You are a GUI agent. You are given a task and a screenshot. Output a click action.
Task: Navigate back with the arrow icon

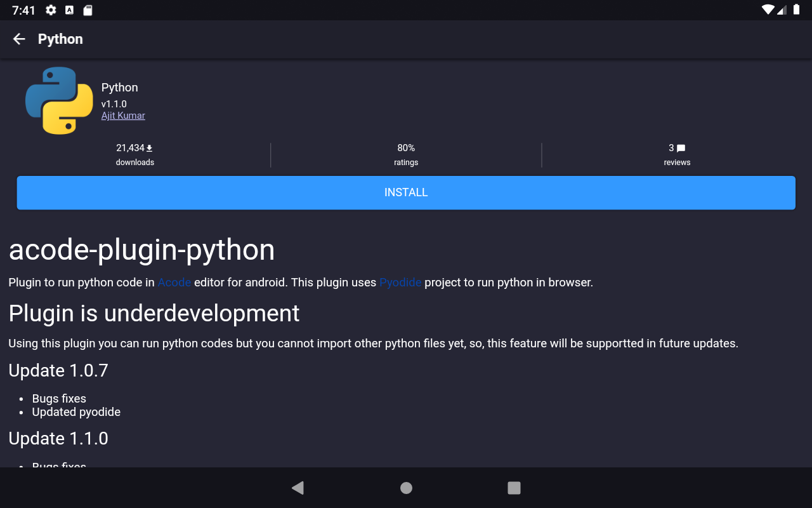pos(18,39)
